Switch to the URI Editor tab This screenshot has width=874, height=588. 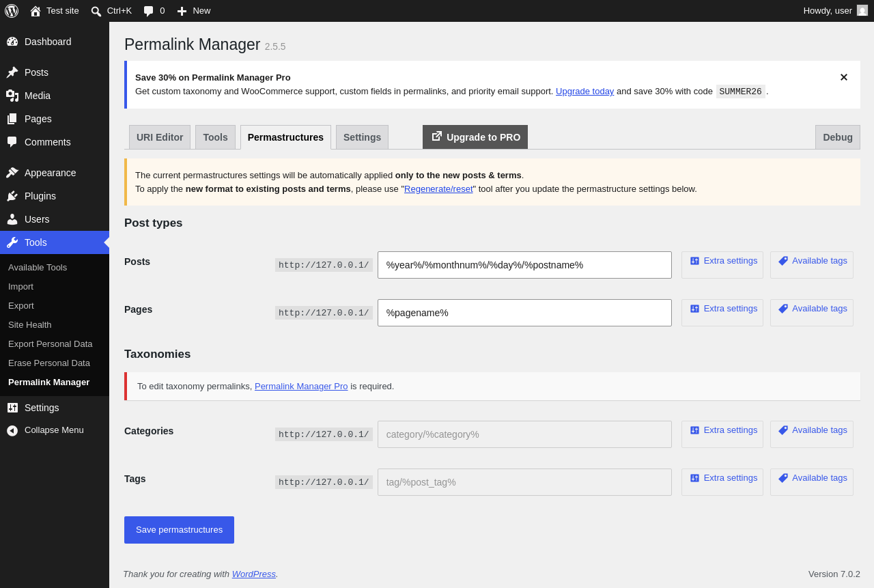[x=160, y=137]
